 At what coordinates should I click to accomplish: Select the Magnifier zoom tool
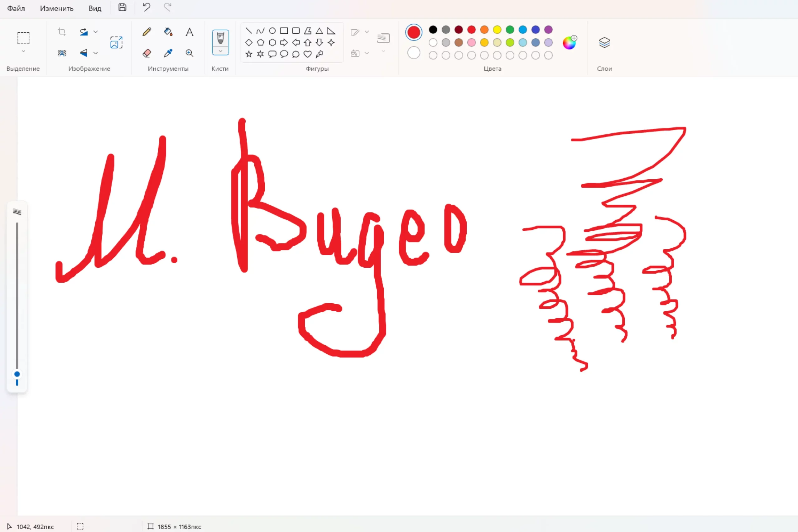coord(189,53)
